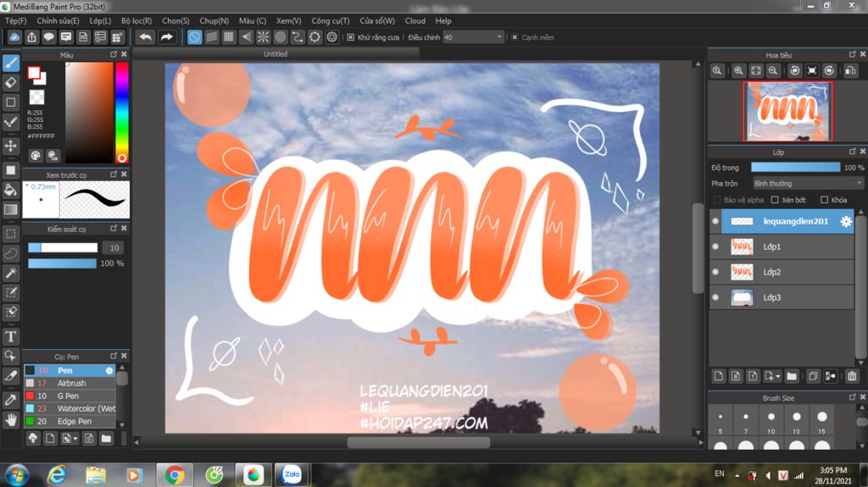868x487 pixels.
Task: Turn off snap with the snap-off icon
Action: pyautogui.click(x=194, y=37)
